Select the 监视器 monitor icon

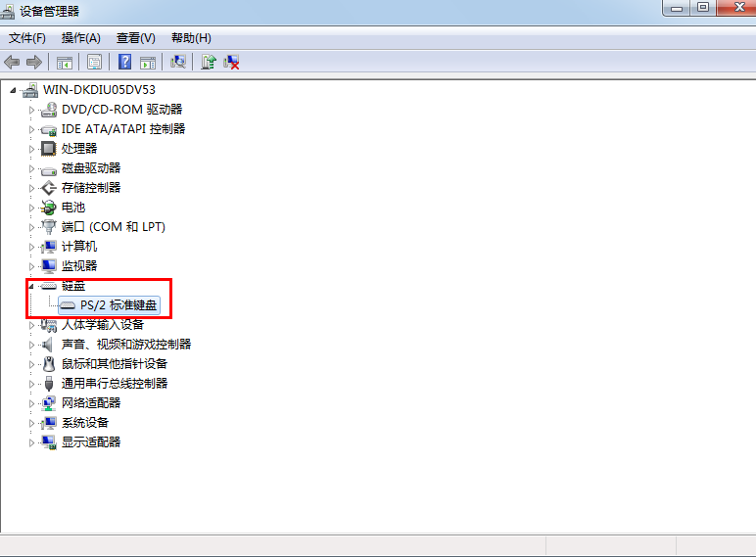[49, 266]
